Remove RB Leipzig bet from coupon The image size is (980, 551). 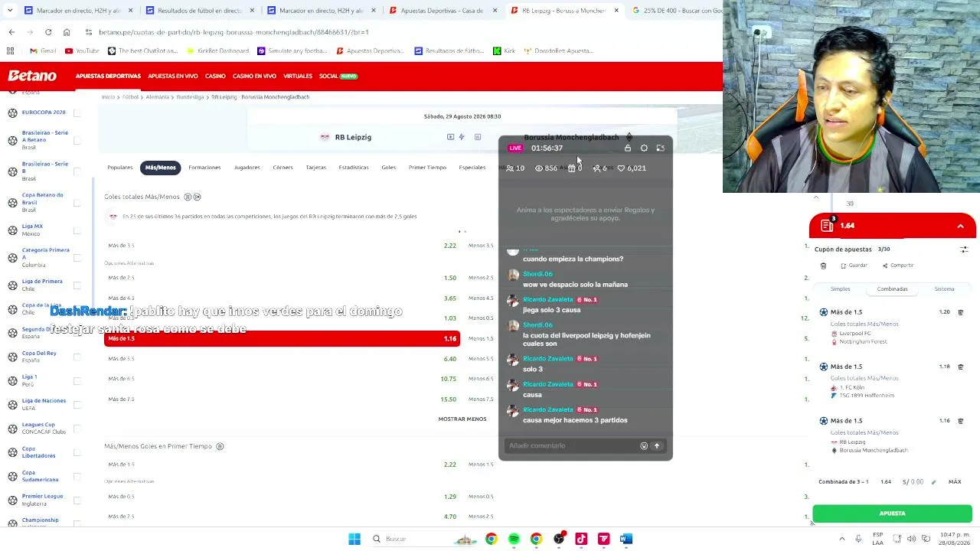pyautogui.click(x=961, y=421)
